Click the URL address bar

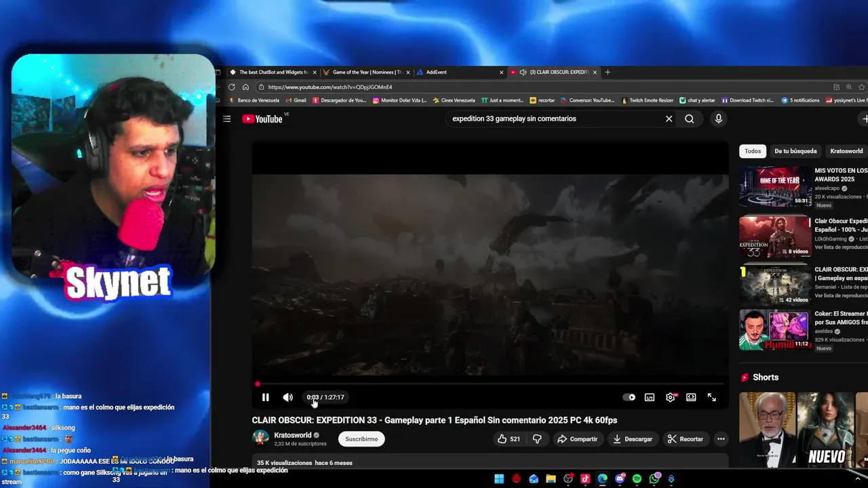(542, 87)
